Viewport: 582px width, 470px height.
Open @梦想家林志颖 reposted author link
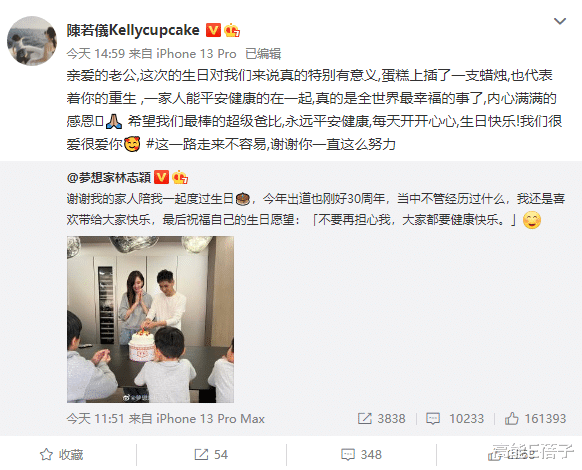pyautogui.click(x=108, y=177)
